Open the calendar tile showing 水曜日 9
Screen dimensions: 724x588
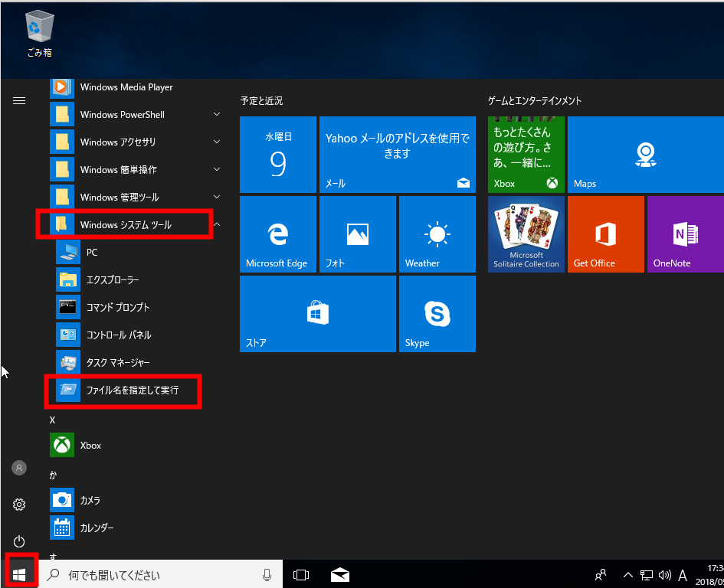pos(278,155)
